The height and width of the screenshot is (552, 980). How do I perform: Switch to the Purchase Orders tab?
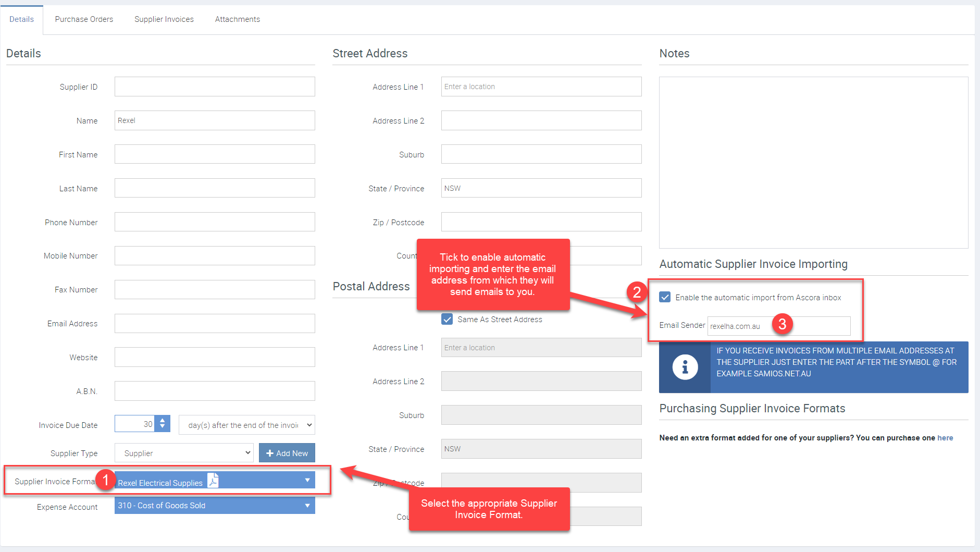pos(84,19)
